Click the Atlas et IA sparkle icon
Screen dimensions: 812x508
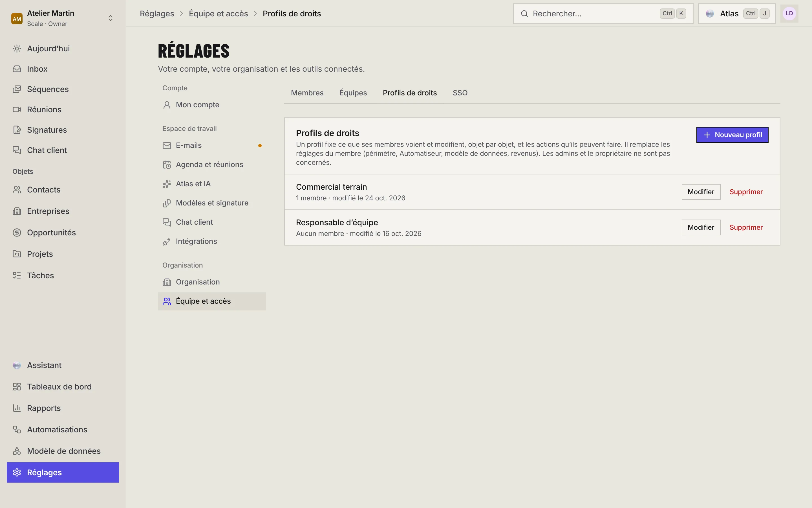[x=167, y=184]
